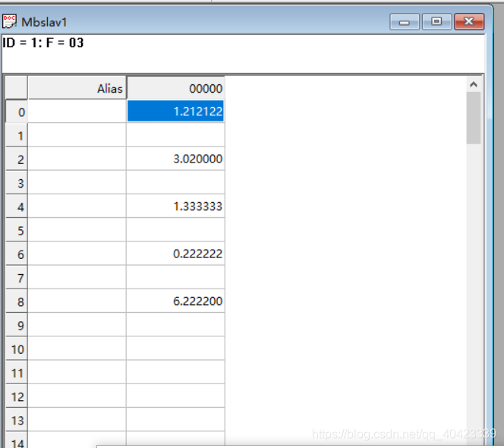Click the vertical scrollbar thumb
Viewport: 504px width, 448px height.
[x=474, y=118]
